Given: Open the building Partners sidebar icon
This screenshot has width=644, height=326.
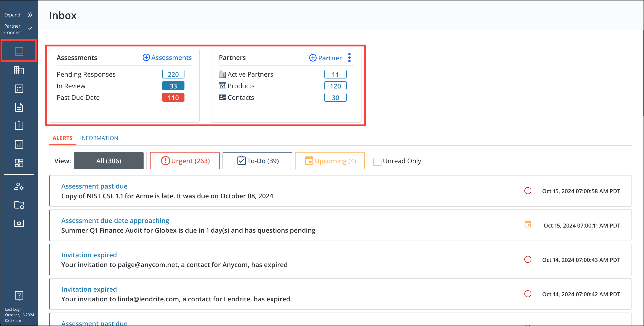Looking at the screenshot, I should (x=19, y=70).
